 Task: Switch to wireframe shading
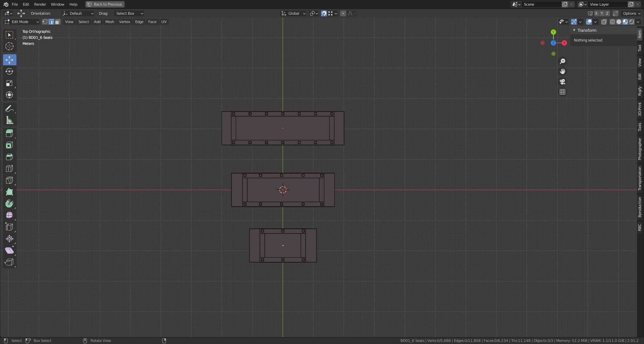coord(612,22)
